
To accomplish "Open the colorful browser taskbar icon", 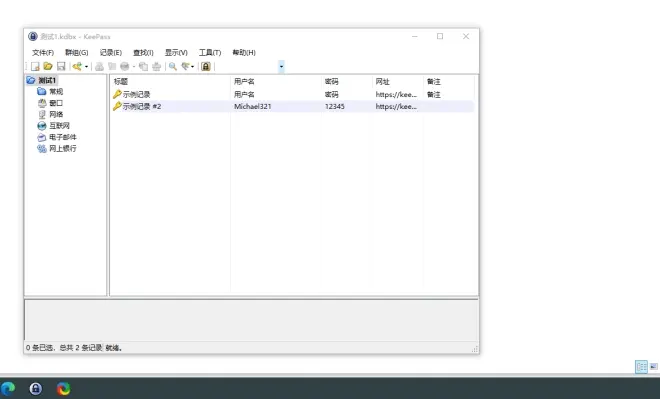I will (x=64, y=388).
